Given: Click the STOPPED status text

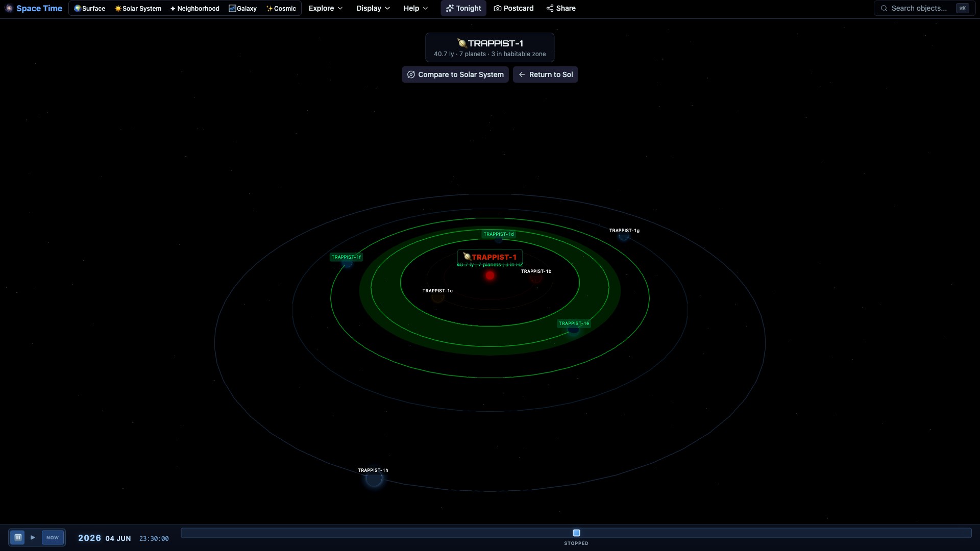Looking at the screenshot, I should tap(576, 543).
